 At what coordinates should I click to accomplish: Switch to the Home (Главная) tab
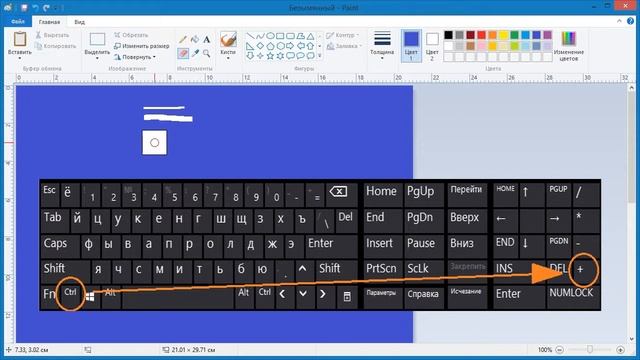point(49,22)
